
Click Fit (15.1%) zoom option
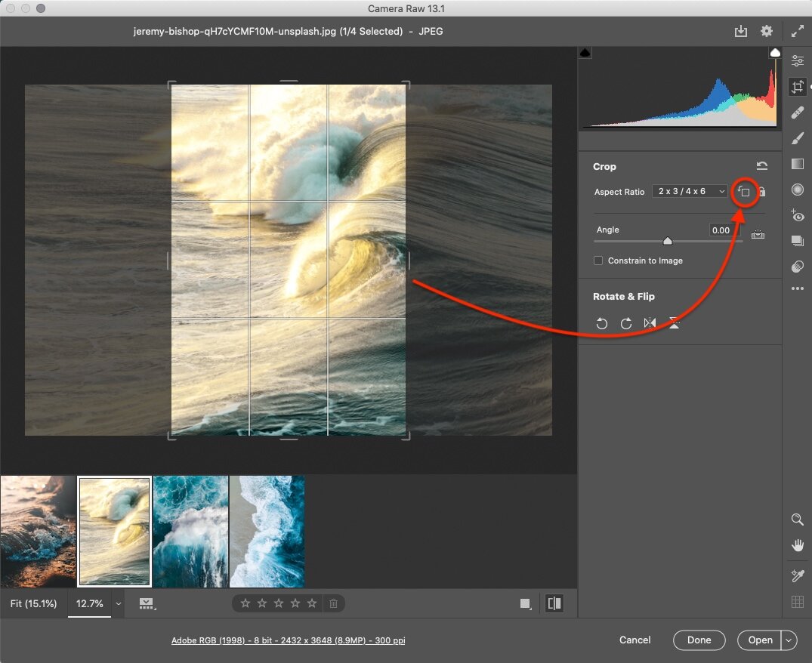tap(34, 603)
